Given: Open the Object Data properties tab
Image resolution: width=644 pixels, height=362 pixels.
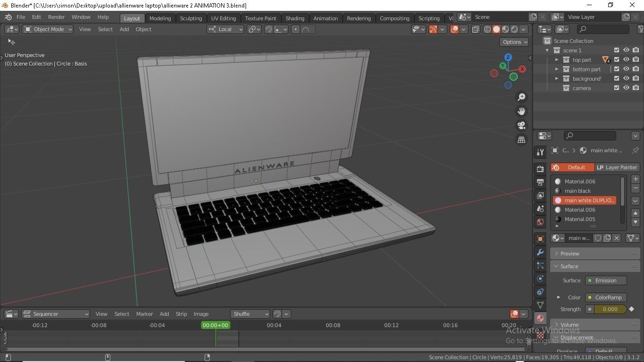Looking at the screenshot, I should (540, 305).
